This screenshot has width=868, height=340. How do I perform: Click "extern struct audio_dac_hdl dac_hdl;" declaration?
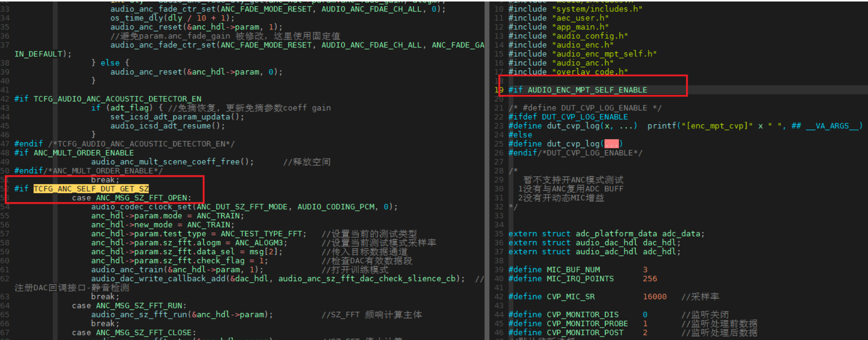595,243
